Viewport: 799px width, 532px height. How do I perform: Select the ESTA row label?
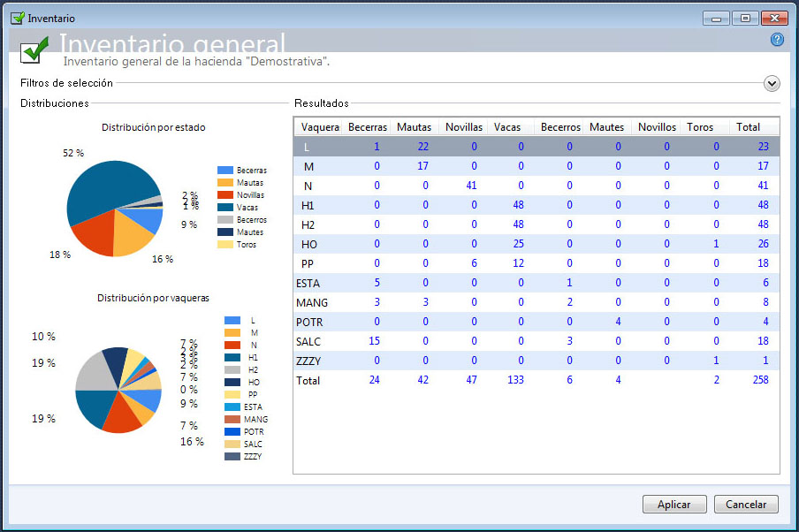[308, 284]
